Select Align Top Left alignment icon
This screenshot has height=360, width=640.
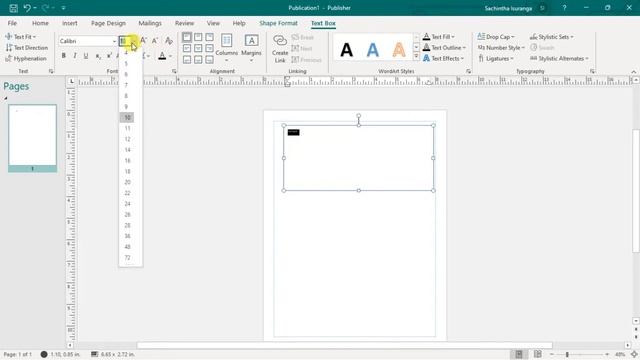coord(187,37)
